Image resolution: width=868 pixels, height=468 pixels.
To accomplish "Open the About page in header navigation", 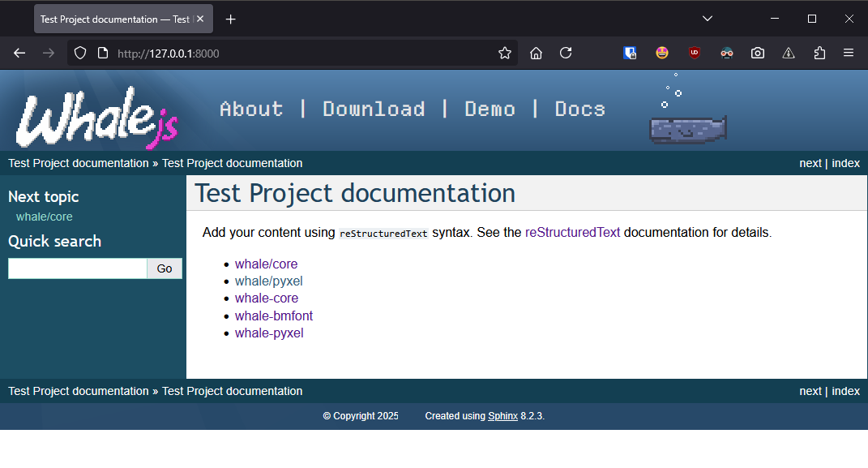I will [251, 109].
